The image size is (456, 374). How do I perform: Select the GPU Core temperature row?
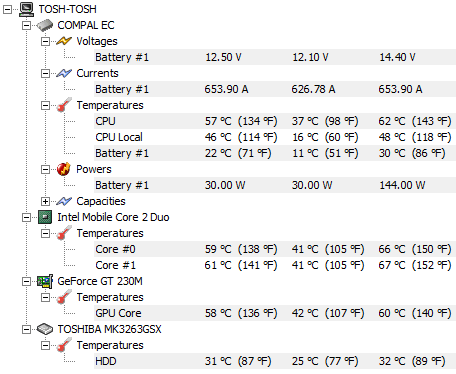[x=275, y=313]
